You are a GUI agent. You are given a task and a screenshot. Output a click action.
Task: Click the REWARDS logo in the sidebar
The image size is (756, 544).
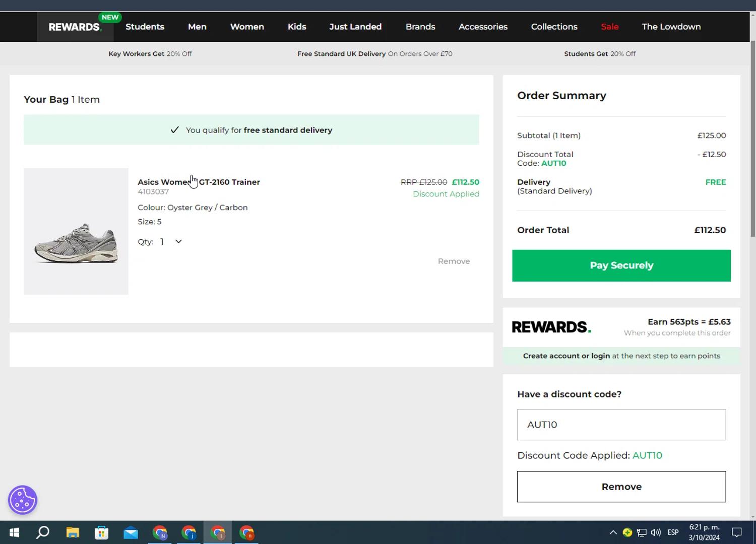551,327
